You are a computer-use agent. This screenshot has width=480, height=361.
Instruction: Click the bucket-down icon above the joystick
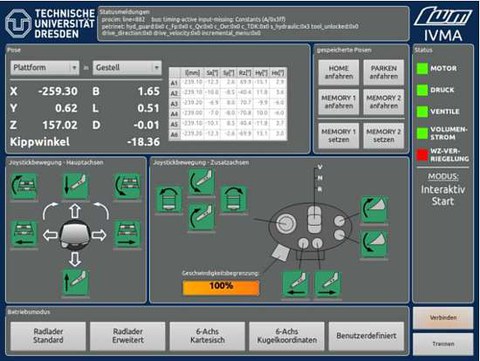point(76,186)
